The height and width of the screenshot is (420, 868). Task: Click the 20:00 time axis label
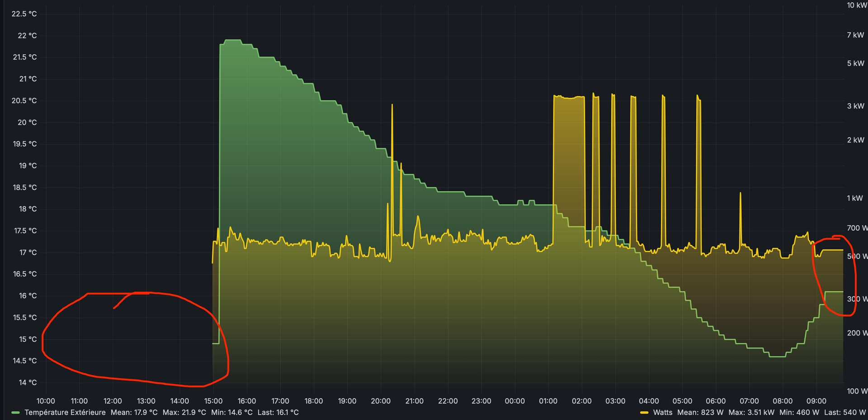[x=381, y=401]
